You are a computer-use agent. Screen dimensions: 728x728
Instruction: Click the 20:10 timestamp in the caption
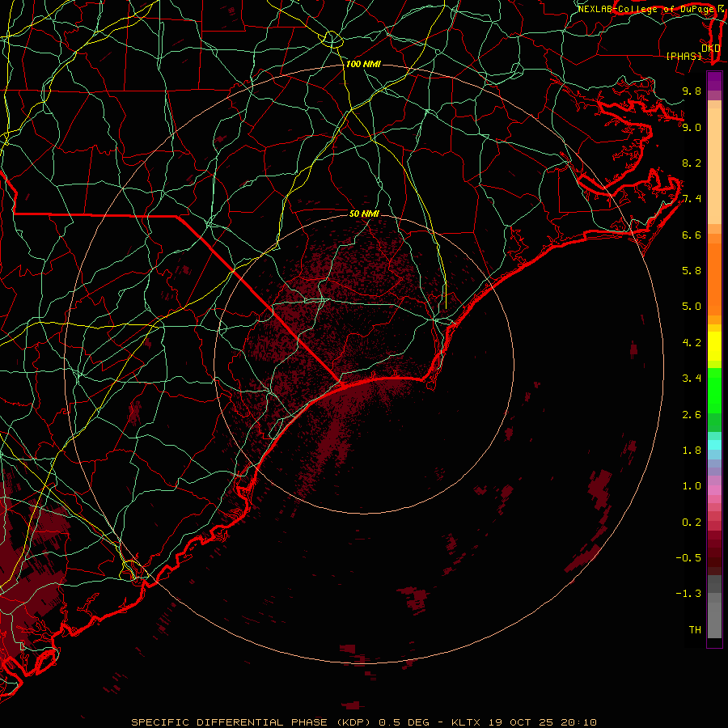578,722
